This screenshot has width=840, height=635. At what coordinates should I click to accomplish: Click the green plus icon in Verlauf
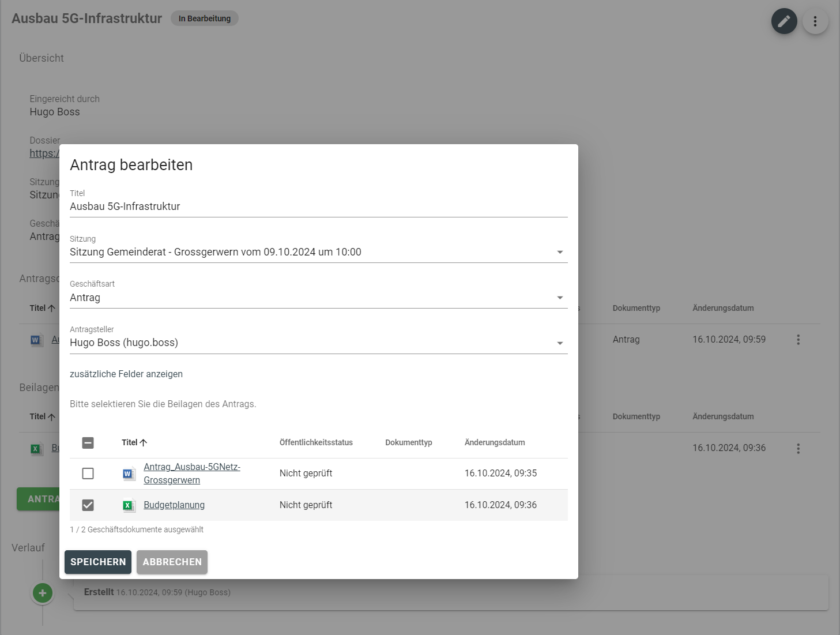click(42, 593)
